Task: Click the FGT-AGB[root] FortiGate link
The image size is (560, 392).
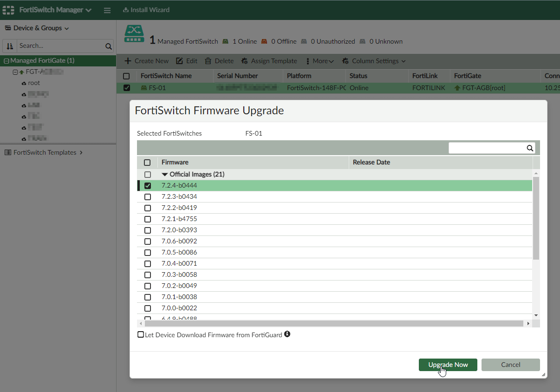Action: (483, 88)
